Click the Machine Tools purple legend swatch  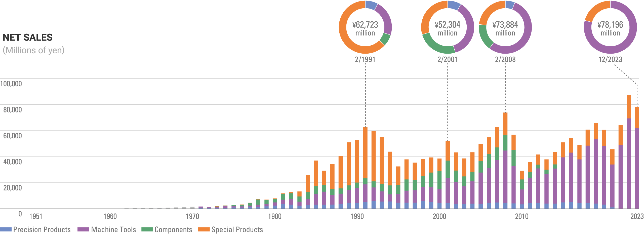click(x=83, y=229)
